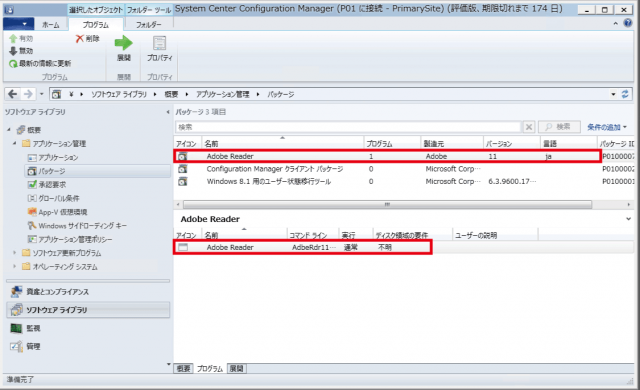
Task: Switch to the フォルダー ribbon tab
Action: coord(149,25)
